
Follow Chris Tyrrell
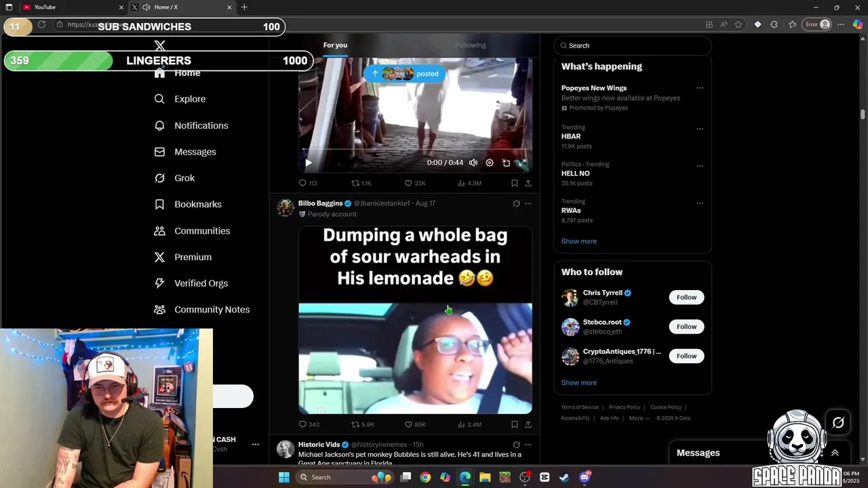686,298
